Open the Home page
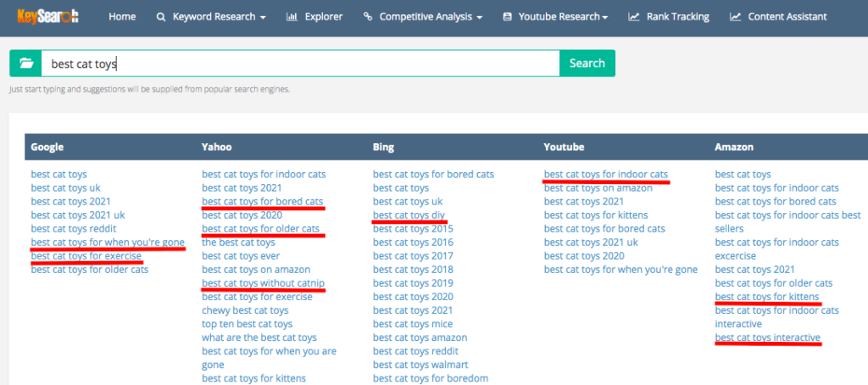Screen dimensions: 868x385 tap(122, 17)
